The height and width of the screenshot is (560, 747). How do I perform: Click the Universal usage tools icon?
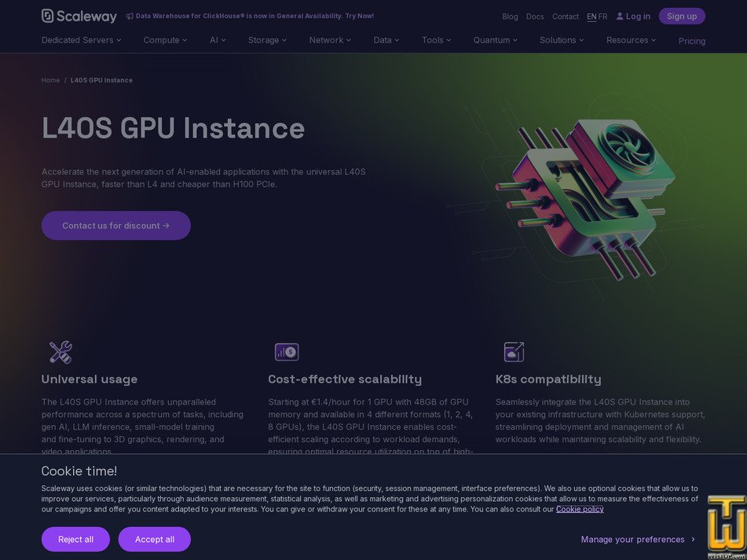click(x=60, y=353)
